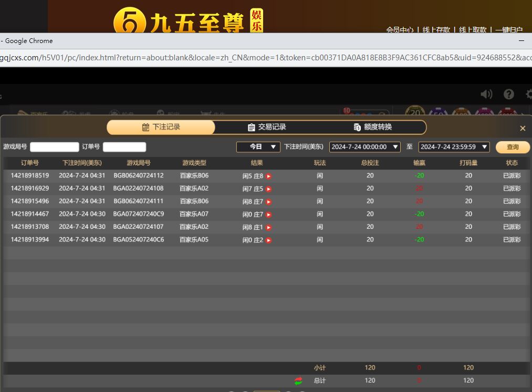Switch to the 额度转换 tab
Image resolution: width=532 pixels, height=392 pixels.
[x=372, y=127]
